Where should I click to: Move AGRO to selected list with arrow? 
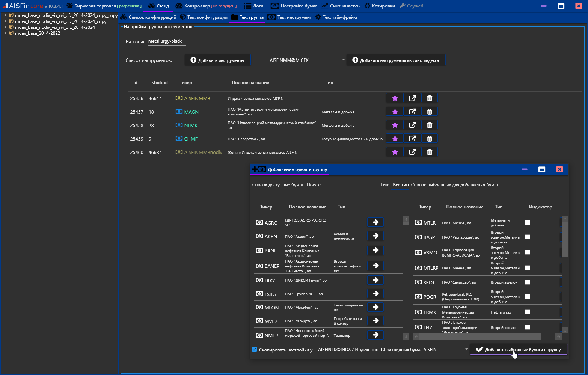(x=375, y=222)
